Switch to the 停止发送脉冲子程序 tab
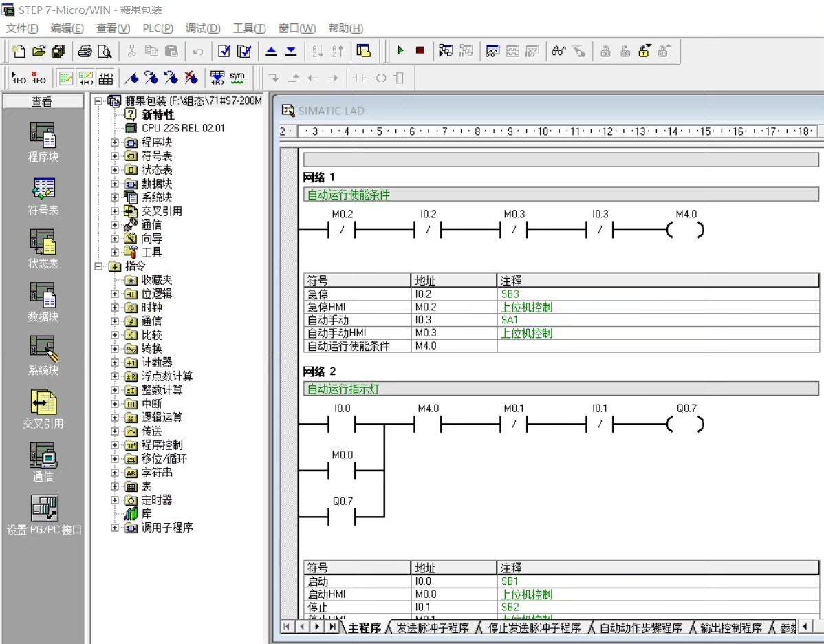Image resolution: width=824 pixels, height=644 pixels. 534,627
